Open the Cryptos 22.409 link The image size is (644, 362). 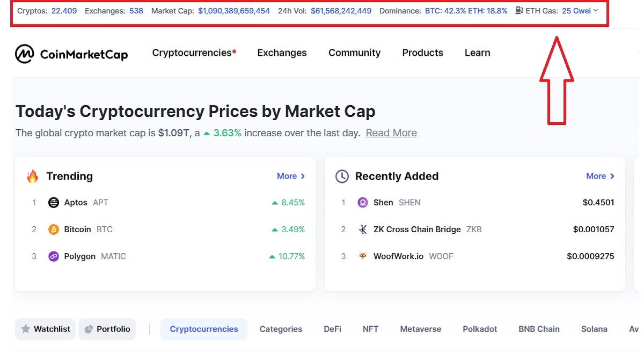pyautogui.click(x=64, y=10)
